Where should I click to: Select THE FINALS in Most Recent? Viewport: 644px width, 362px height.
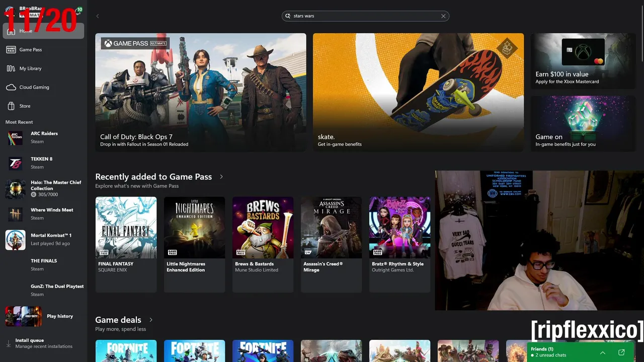(x=43, y=265)
